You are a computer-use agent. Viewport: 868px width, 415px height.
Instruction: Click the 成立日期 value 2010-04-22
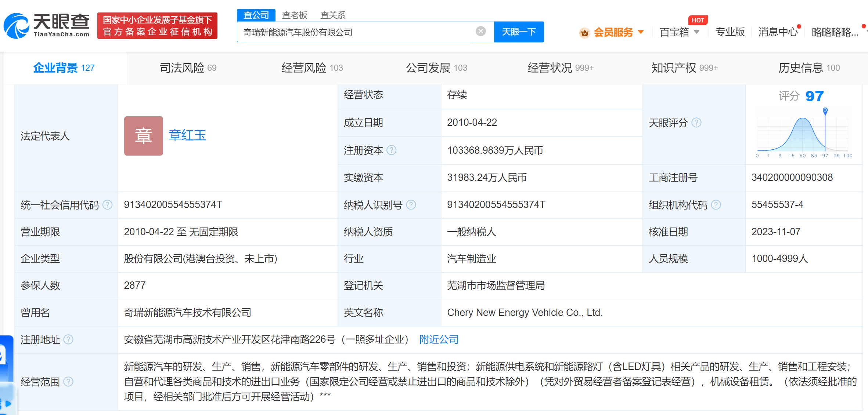(x=472, y=123)
